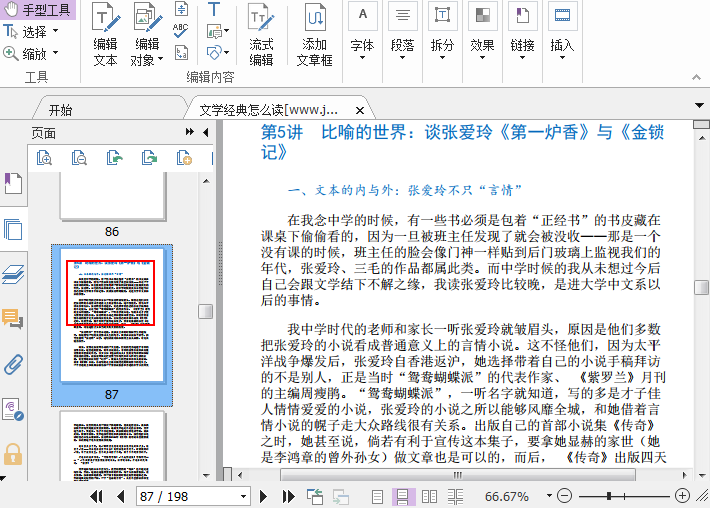The height and width of the screenshot is (508, 710).
Task: Shrink page thumbnails icon
Action: (79, 158)
